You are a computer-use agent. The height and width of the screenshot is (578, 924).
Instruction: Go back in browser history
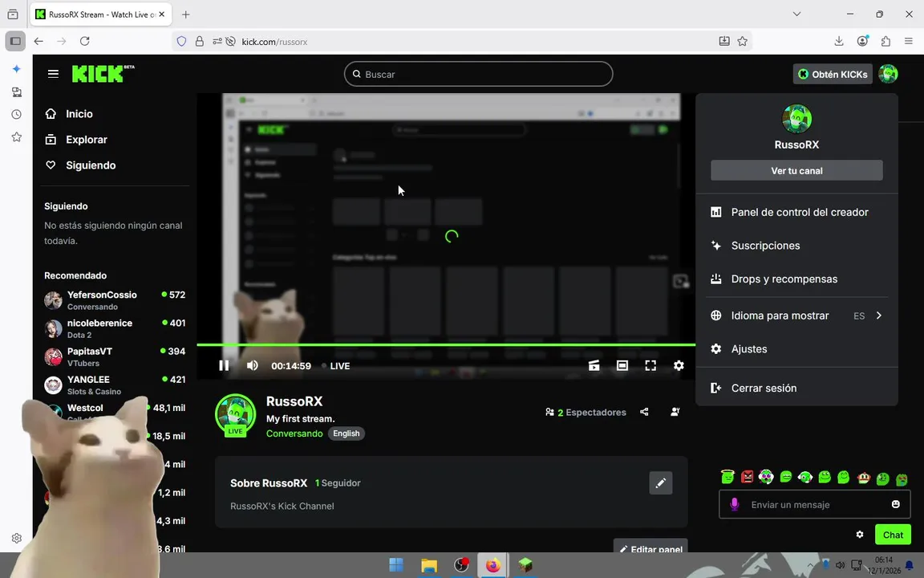pos(38,41)
